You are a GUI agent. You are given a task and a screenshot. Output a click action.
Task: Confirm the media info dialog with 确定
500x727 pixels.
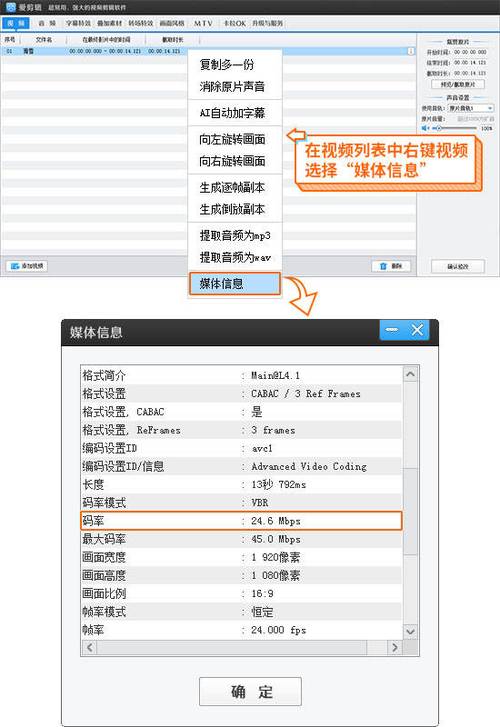coord(250,691)
